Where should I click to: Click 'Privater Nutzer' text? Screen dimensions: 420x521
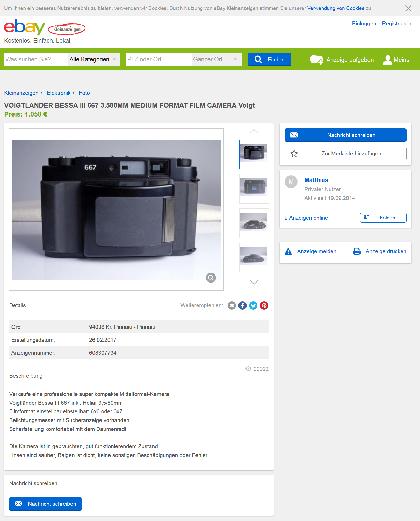click(x=322, y=189)
